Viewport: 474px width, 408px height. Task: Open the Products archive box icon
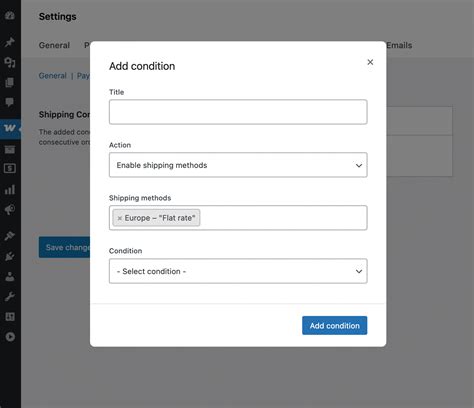click(x=10, y=149)
